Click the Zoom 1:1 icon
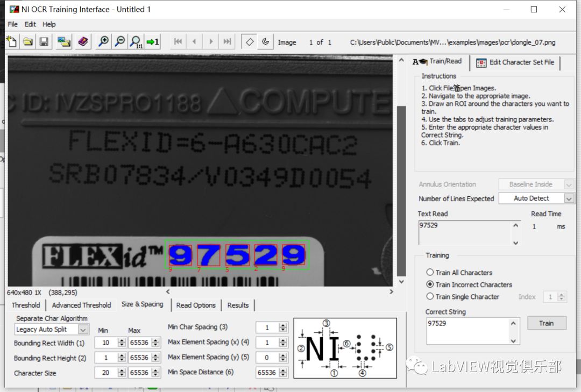This screenshot has width=581, height=392. point(135,41)
